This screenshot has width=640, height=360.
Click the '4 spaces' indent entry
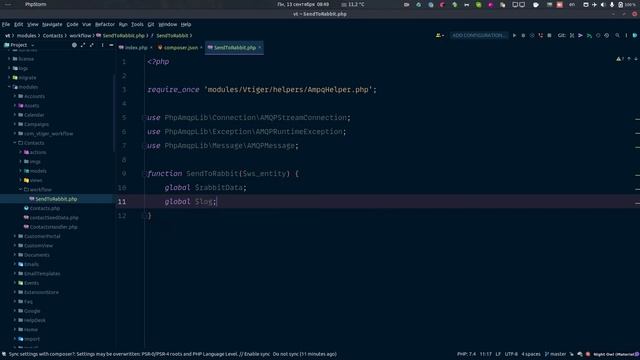[531, 354]
